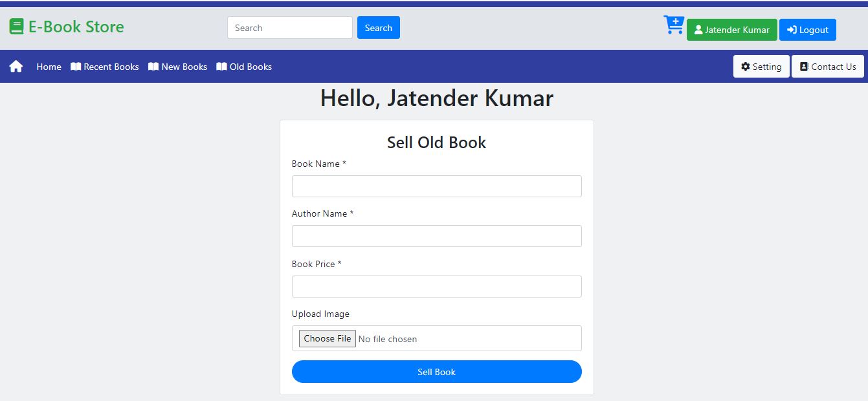Open the Old Books section
Image resolution: width=868 pixels, height=401 pixels.
click(250, 66)
